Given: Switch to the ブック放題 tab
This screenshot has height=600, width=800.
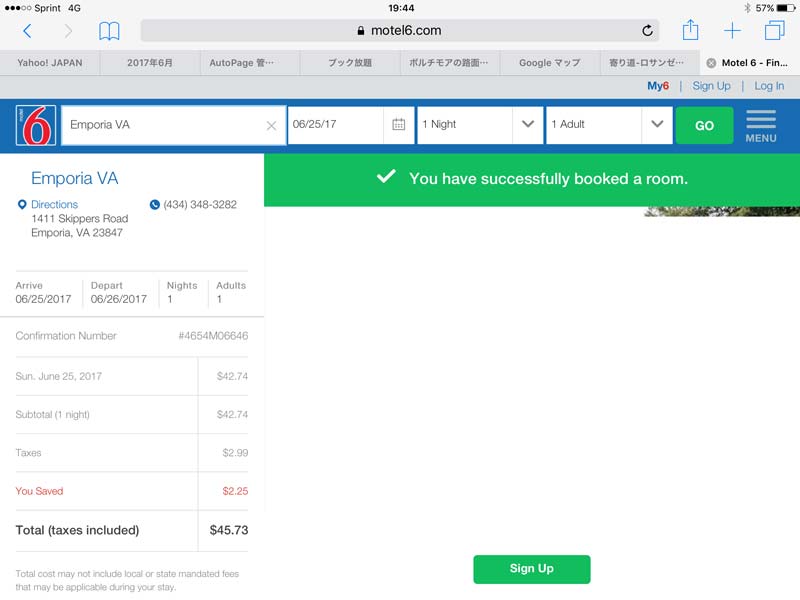Looking at the screenshot, I should 349,63.
